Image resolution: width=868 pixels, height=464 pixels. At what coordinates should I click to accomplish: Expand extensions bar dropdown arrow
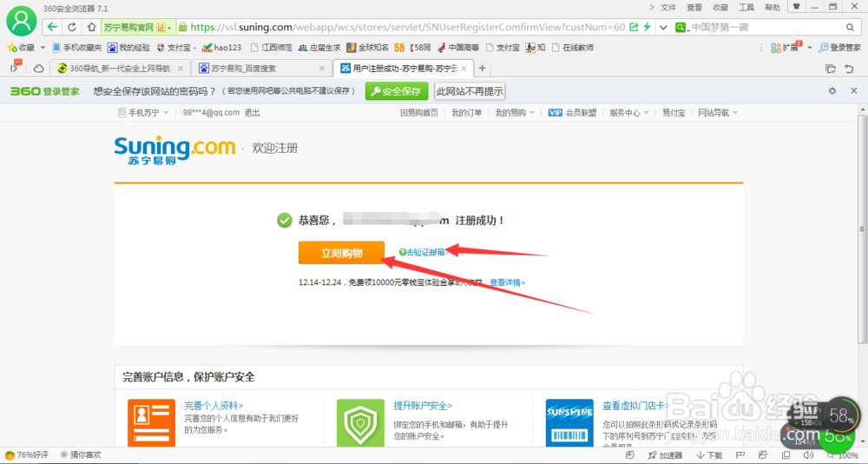click(809, 49)
